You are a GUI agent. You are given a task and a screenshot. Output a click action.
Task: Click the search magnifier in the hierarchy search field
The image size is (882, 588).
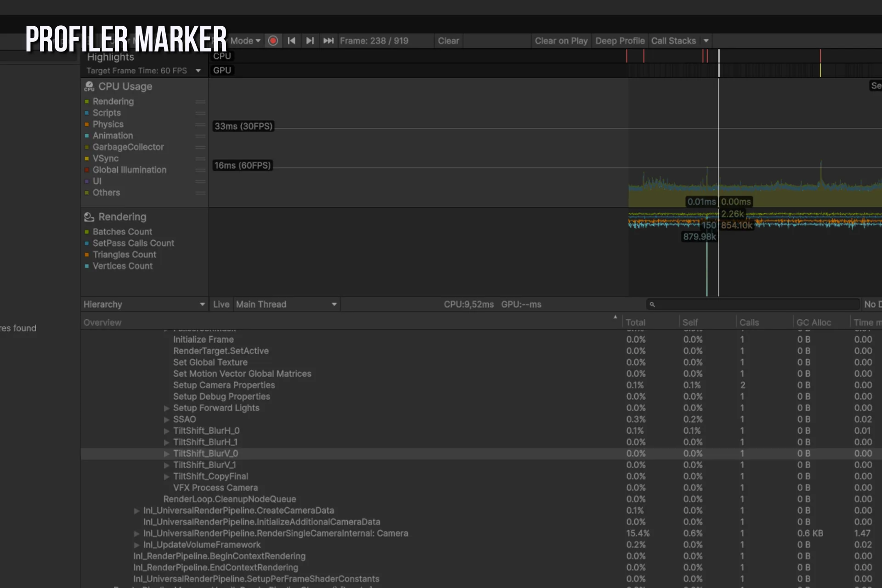point(652,304)
